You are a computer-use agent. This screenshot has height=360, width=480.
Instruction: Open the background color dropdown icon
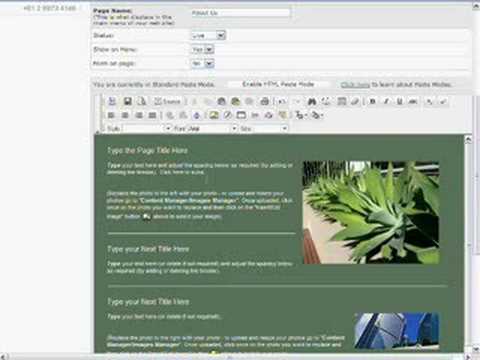(x=317, y=115)
